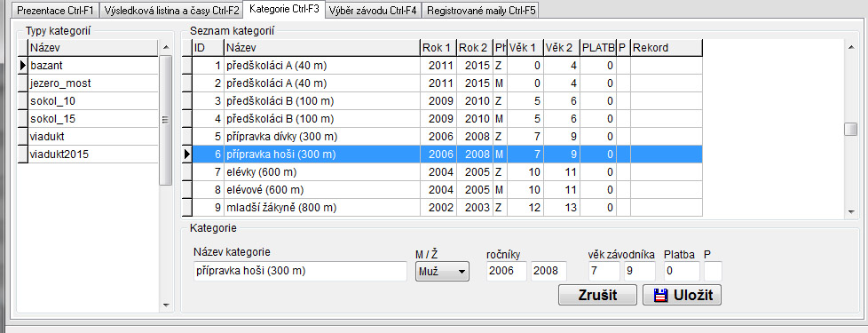The image size is (868, 333).
Task: Select category type viadukt
Action: (x=93, y=136)
